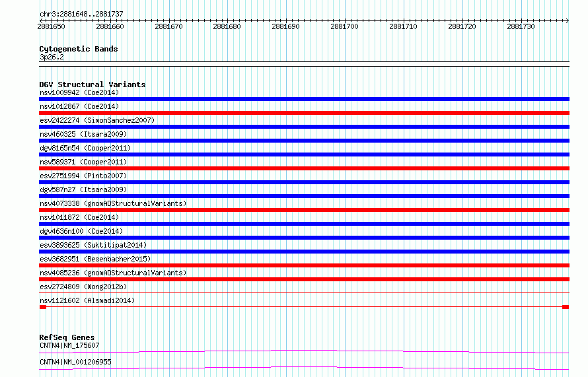The width and height of the screenshot is (588, 377).
Task: Open variant nsv1121602 (Alsmadi2014) label
Action: (87, 300)
